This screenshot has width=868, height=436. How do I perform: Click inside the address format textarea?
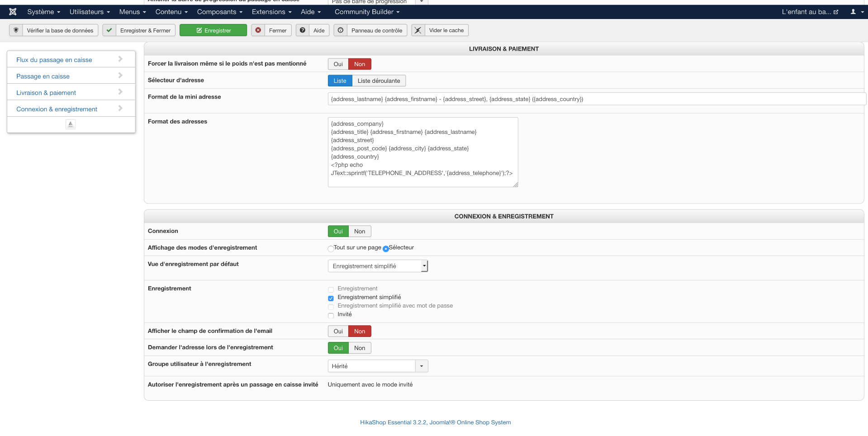[423, 152]
